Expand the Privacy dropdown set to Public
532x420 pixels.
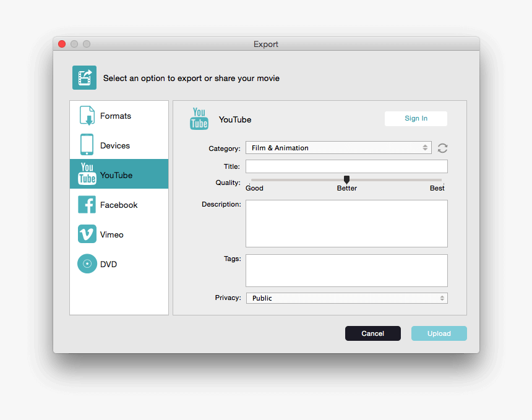346,298
